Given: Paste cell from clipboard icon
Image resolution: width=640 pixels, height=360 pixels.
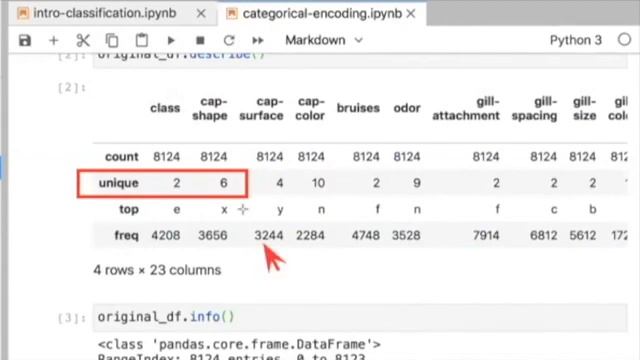Looking at the screenshot, I should (142, 40).
